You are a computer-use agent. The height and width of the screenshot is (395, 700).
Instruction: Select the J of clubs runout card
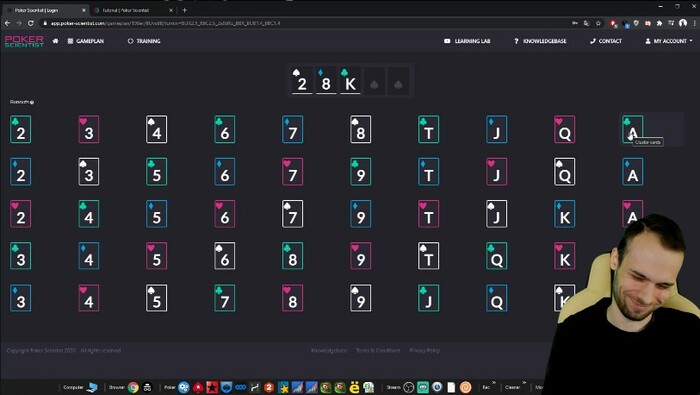coord(429,298)
